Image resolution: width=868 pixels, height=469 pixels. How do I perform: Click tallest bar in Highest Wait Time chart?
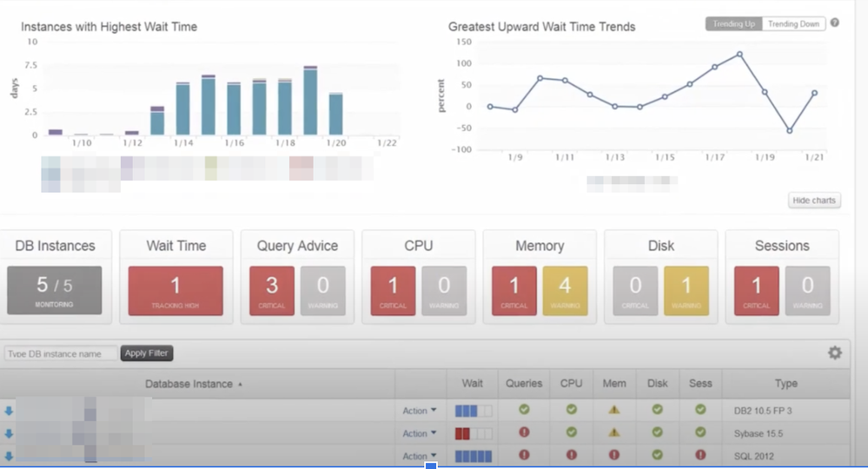(310, 101)
